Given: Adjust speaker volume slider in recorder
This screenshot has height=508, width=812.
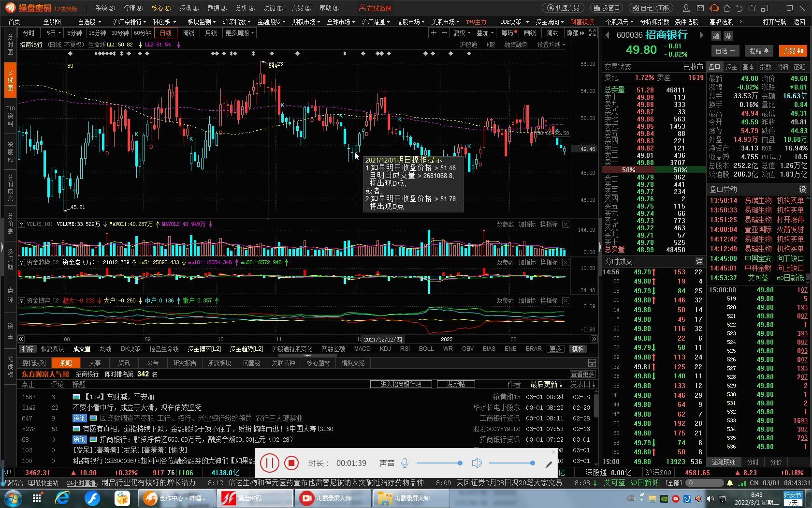Looking at the screenshot, I should (x=512, y=463).
